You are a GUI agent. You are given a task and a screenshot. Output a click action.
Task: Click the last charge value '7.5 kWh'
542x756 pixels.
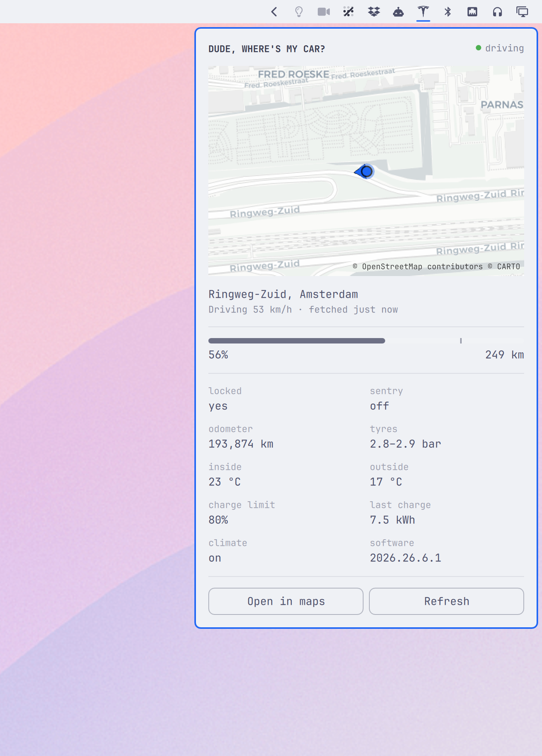tap(393, 520)
